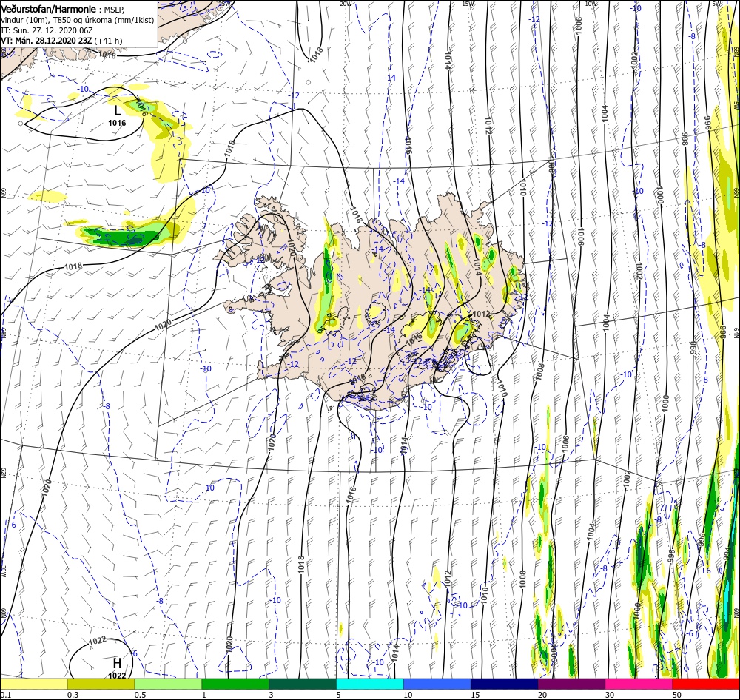Click the pale yellow 0.1 legend swatch

point(33,684)
